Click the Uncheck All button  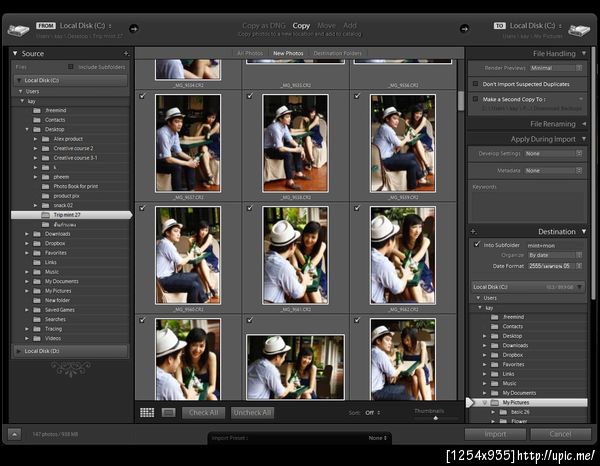252,412
